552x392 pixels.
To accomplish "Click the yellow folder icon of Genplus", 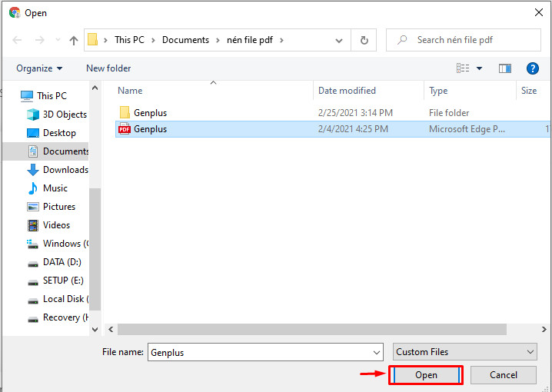I will [125, 112].
